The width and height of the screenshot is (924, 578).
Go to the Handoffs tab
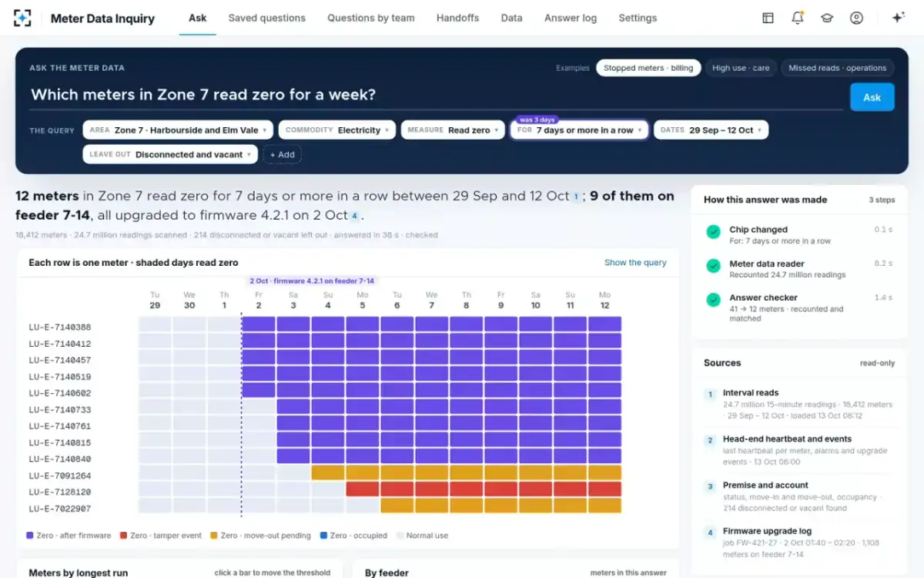click(x=457, y=18)
